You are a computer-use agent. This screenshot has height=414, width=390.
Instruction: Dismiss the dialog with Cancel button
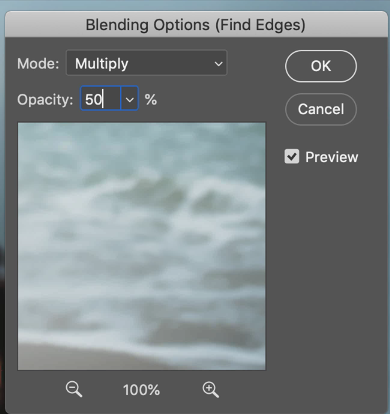point(321,109)
